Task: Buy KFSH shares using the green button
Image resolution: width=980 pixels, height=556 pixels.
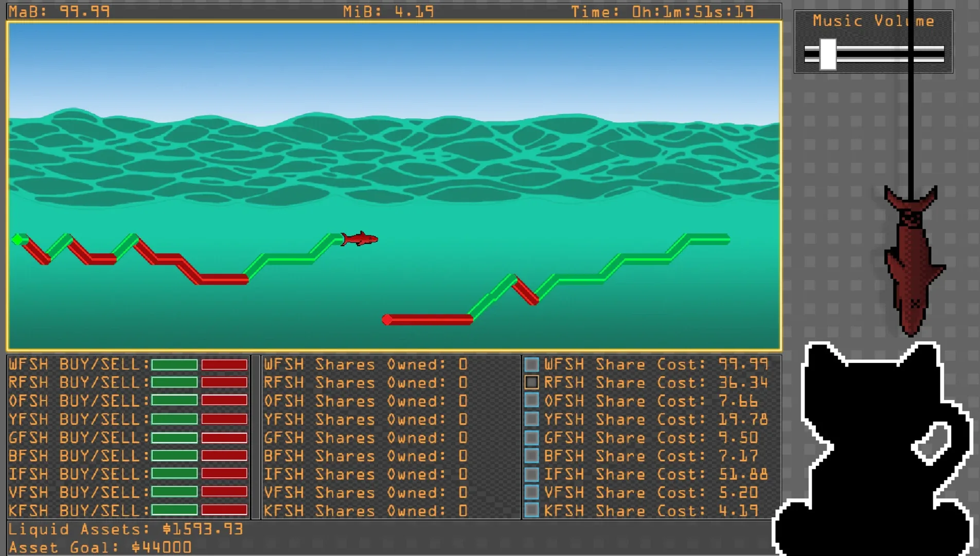Action: 174,510
